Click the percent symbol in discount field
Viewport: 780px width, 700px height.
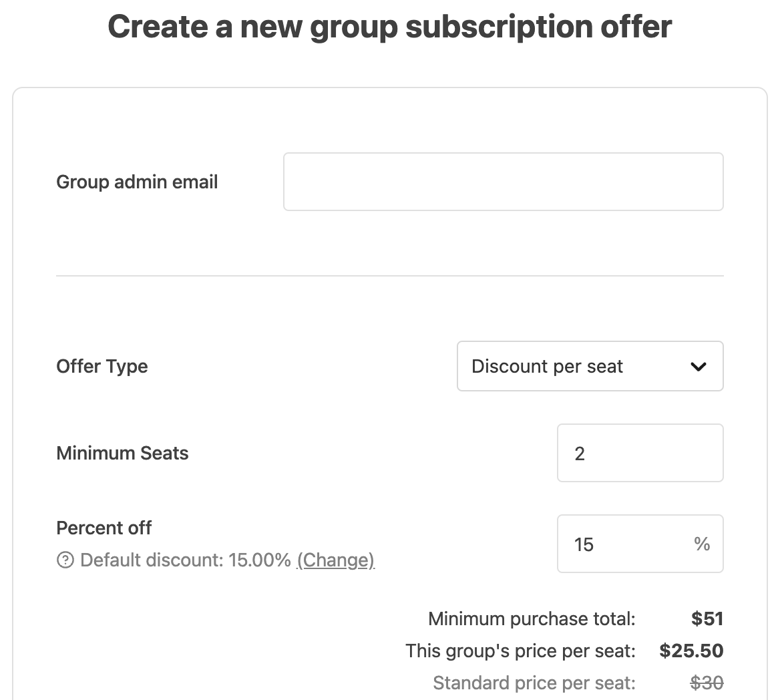tap(702, 544)
